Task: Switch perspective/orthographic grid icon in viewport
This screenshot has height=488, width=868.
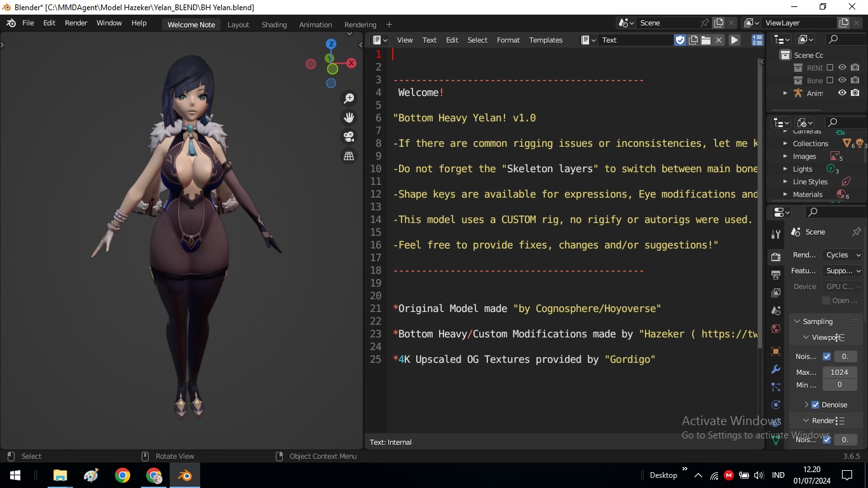Action: point(349,156)
